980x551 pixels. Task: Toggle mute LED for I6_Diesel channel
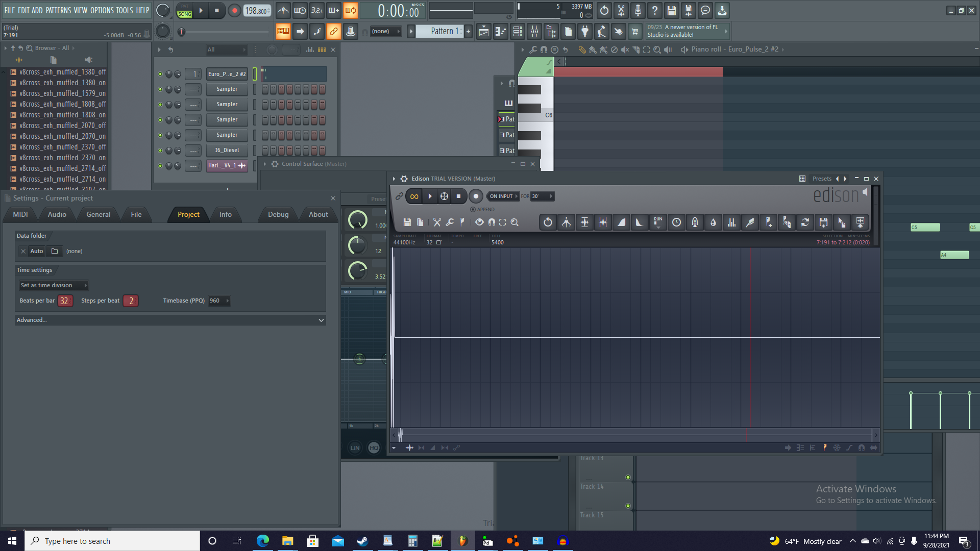(x=160, y=151)
